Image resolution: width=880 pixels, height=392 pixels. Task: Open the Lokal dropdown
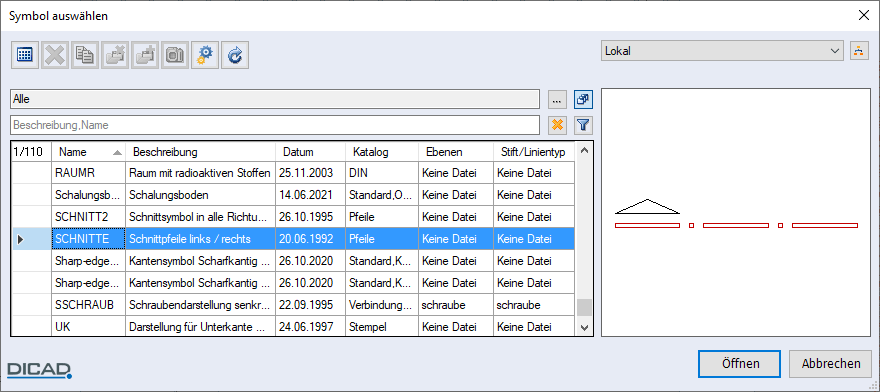[722, 51]
